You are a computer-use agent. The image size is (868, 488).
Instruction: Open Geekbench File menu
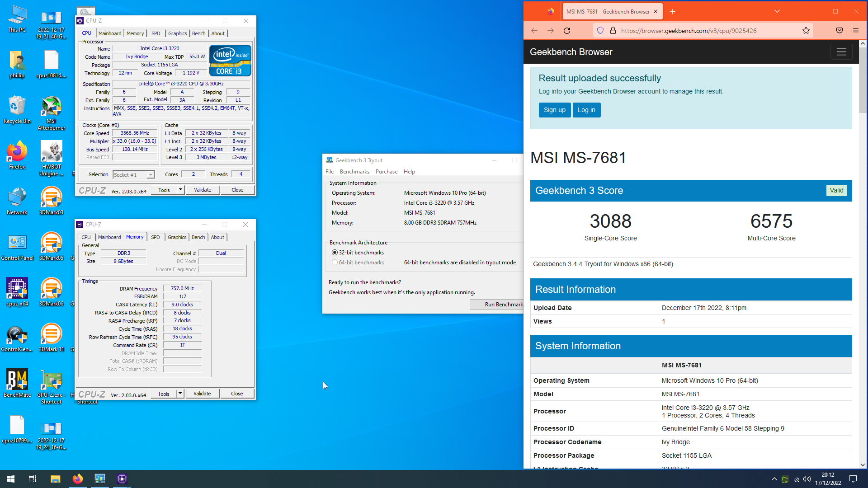pos(330,172)
